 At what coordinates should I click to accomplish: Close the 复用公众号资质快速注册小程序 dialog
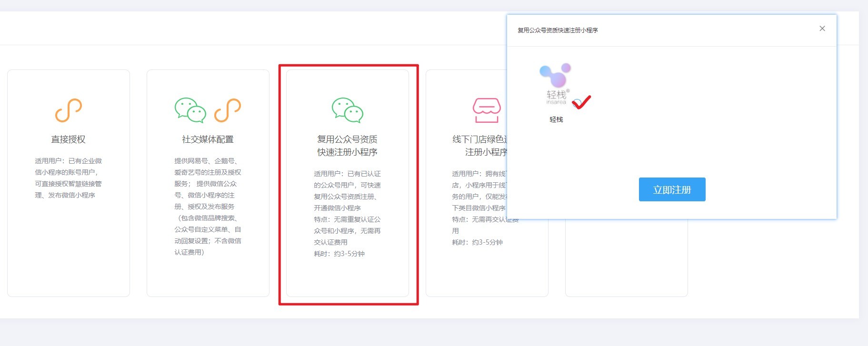(822, 29)
